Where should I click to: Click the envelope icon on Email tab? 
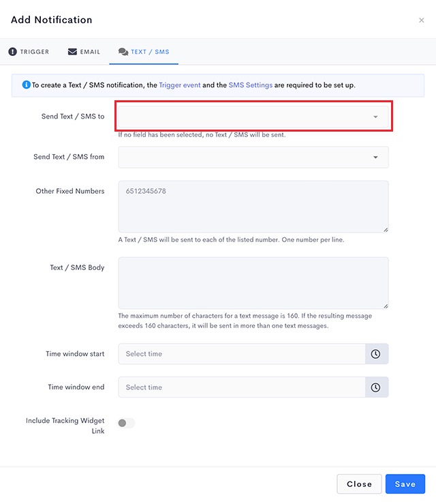[x=72, y=52]
